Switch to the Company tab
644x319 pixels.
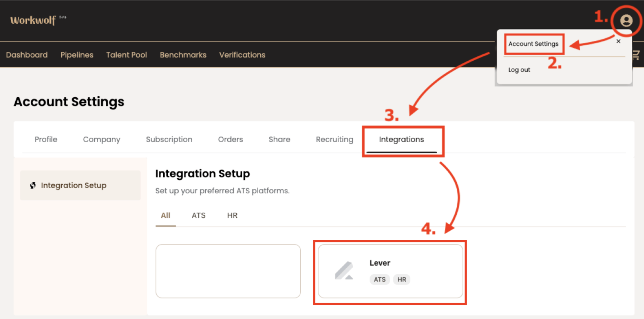pyautogui.click(x=101, y=139)
